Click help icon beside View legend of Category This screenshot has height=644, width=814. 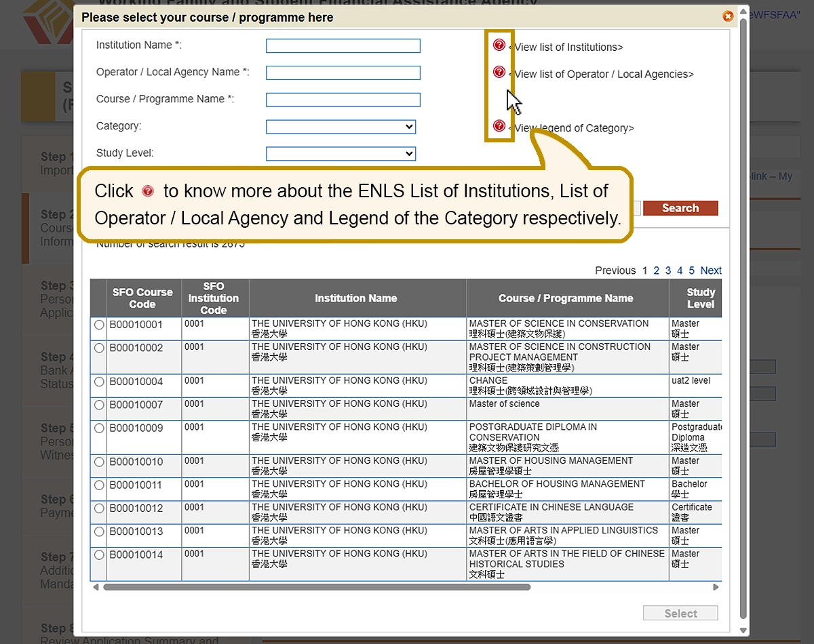pyautogui.click(x=499, y=126)
